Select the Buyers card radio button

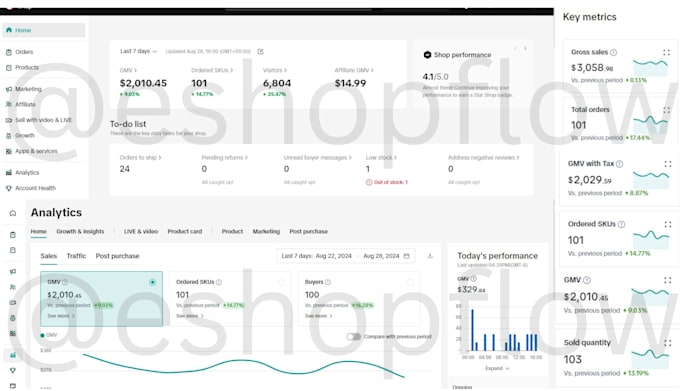(x=410, y=282)
